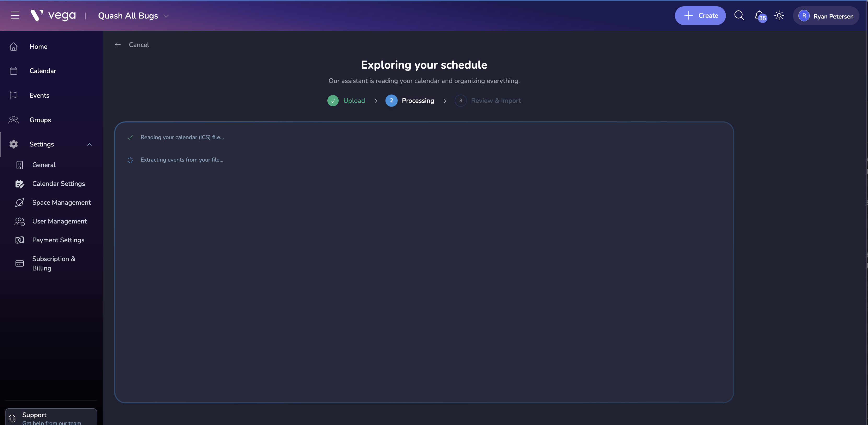868x425 pixels.
Task: Collapse the Settings section chevron
Action: pyautogui.click(x=89, y=144)
